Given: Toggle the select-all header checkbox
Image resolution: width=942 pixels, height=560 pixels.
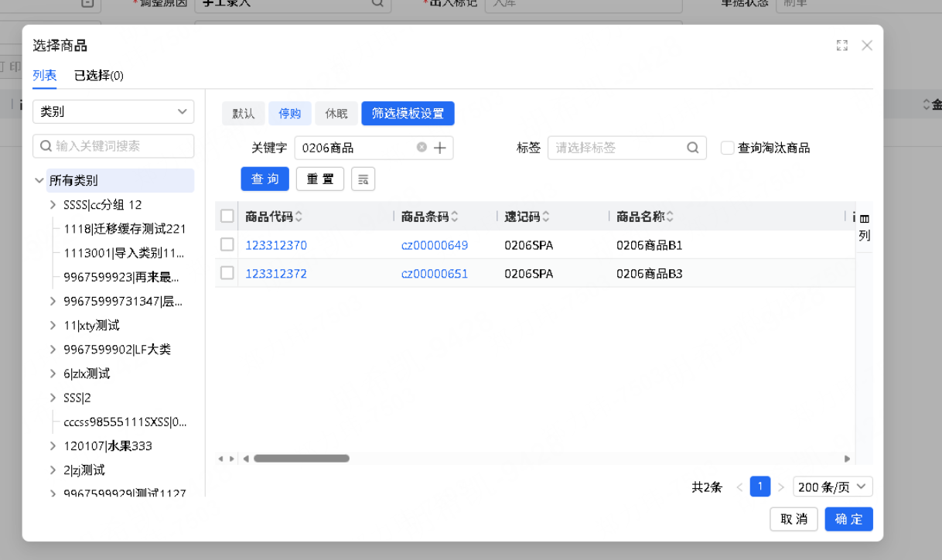Looking at the screenshot, I should pos(227,216).
